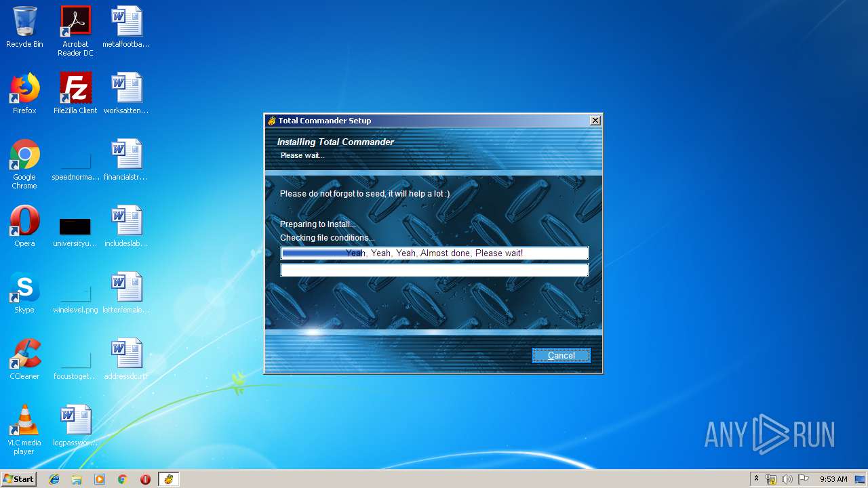This screenshot has width=868, height=488.
Task: Show hidden system tray icons
Action: click(756, 479)
